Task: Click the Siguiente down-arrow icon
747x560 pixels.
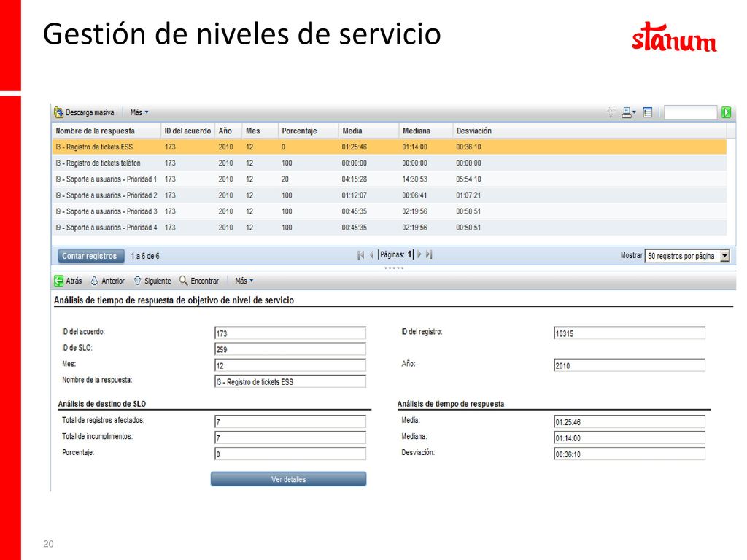Action: tap(138, 281)
